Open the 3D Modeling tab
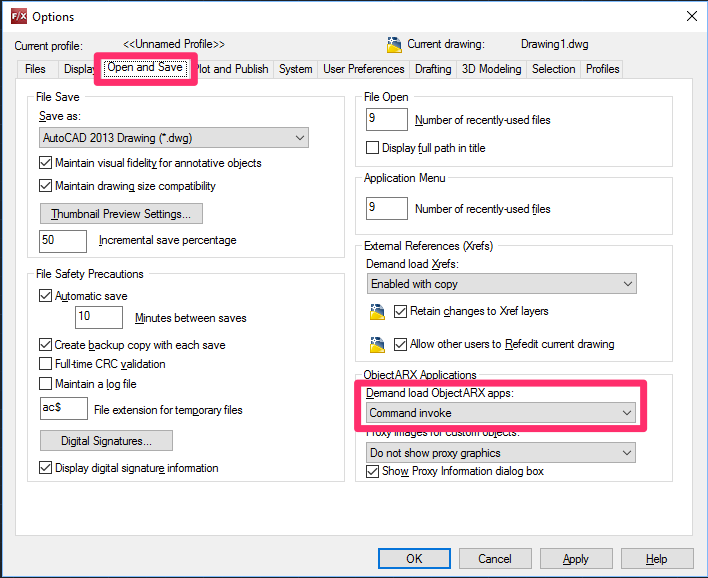This screenshot has width=708, height=578. coord(491,69)
